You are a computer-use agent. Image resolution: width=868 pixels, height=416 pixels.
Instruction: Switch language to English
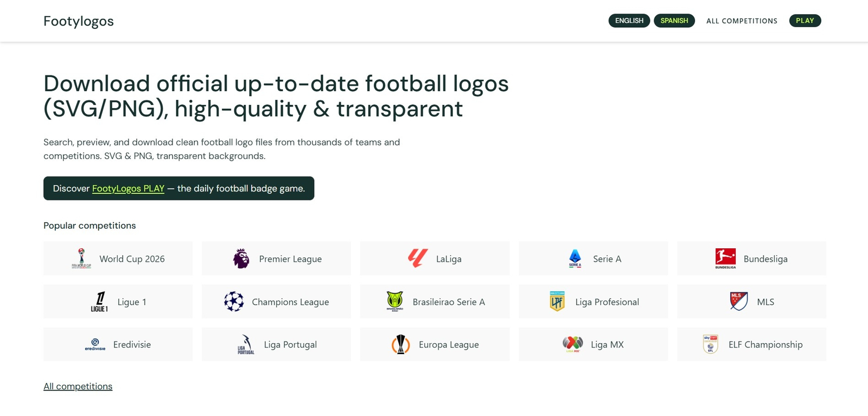(629, 21)
